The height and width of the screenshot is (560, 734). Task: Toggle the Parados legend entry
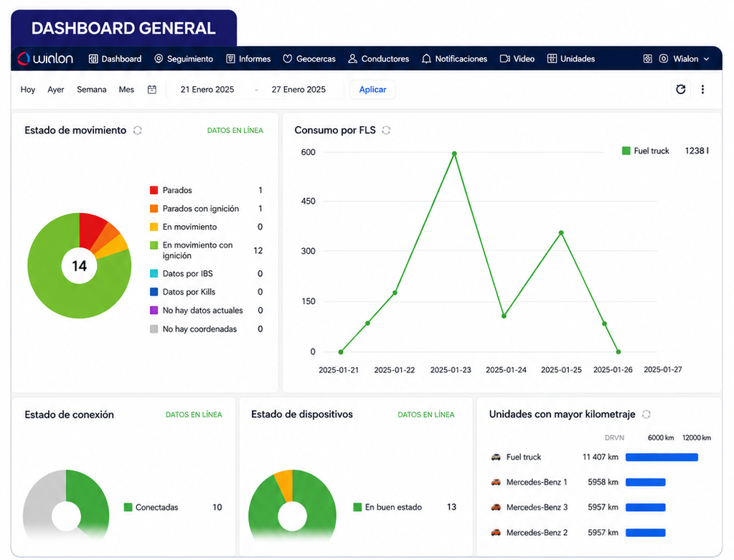pyautogui.click(x=171, y=190)
